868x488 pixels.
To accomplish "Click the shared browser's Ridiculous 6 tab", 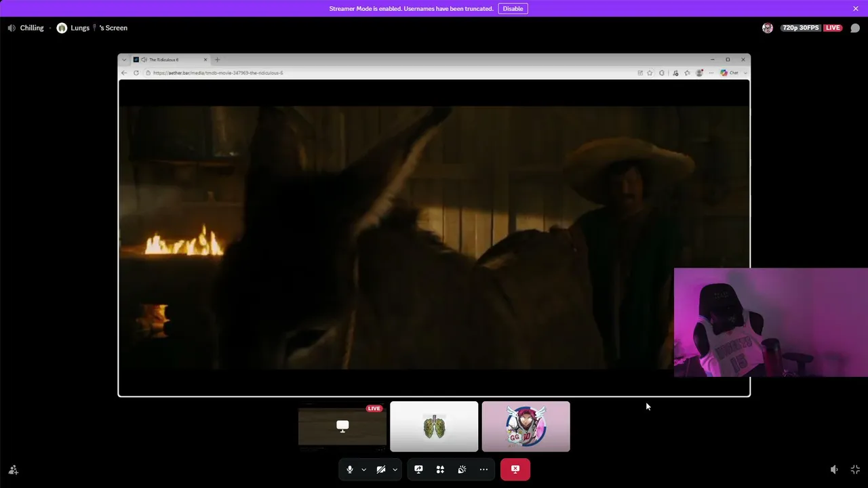I will click(x=170, y=60).
